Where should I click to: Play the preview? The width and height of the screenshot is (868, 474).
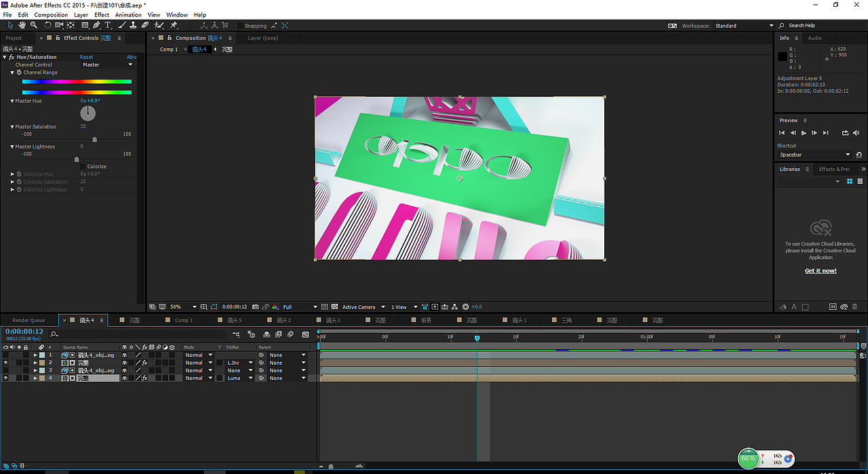point(804,133)
